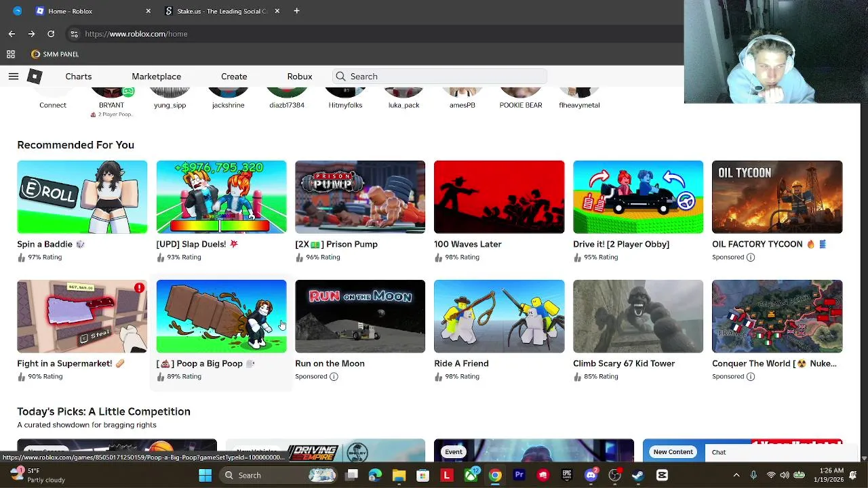Open Microsoft Store from taskbar
The image size is (868, 488).
pos(422,475)
